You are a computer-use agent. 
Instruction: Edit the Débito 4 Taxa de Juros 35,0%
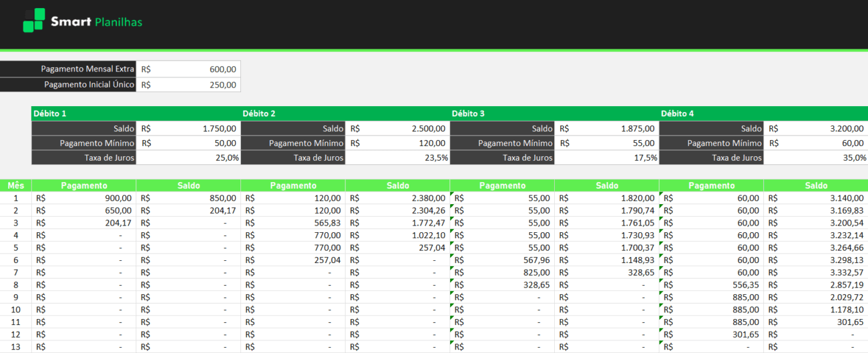click(815, 158)
